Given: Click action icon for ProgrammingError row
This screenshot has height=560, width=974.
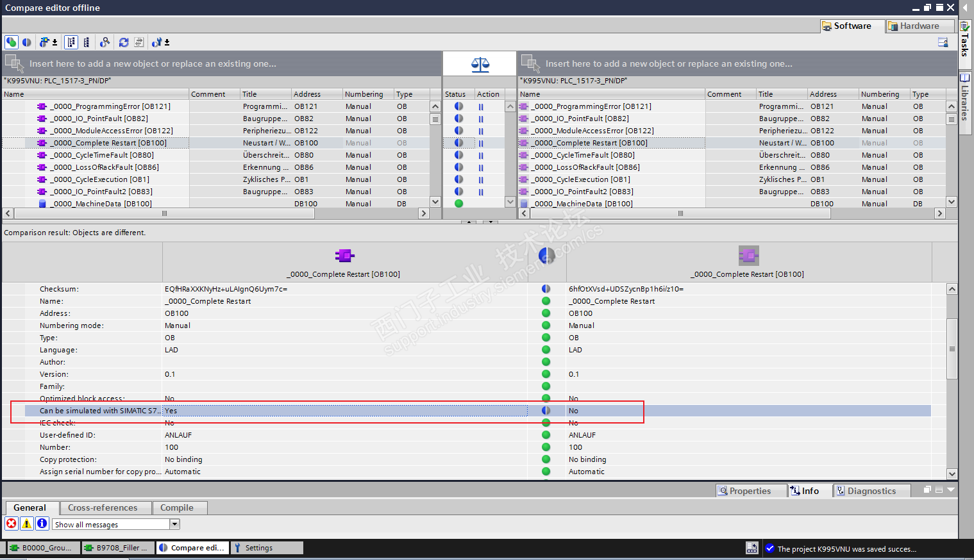Looking at the screenshot, I should [x=481, y=107].
